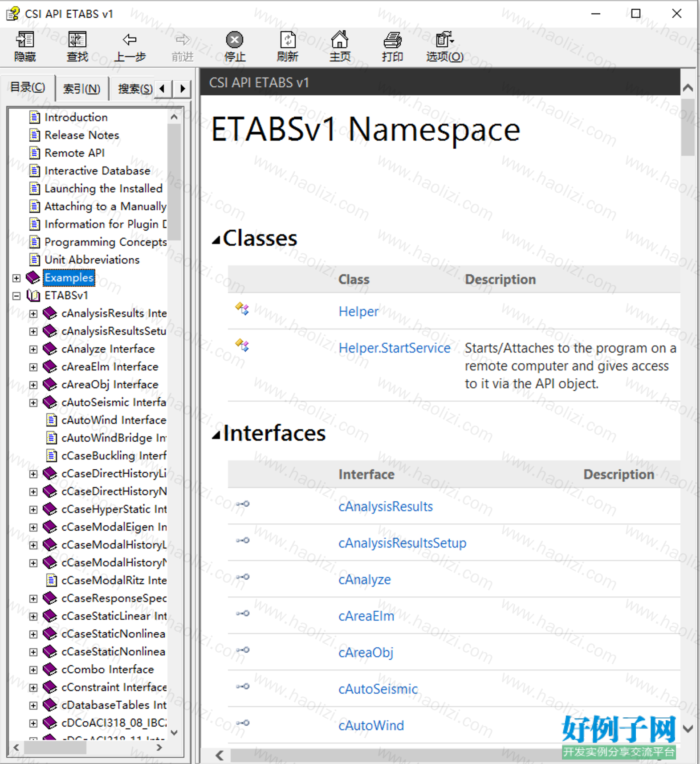Click content pane scroll down arrow
The width and height of the screenshot is (700, 764).
688,729
